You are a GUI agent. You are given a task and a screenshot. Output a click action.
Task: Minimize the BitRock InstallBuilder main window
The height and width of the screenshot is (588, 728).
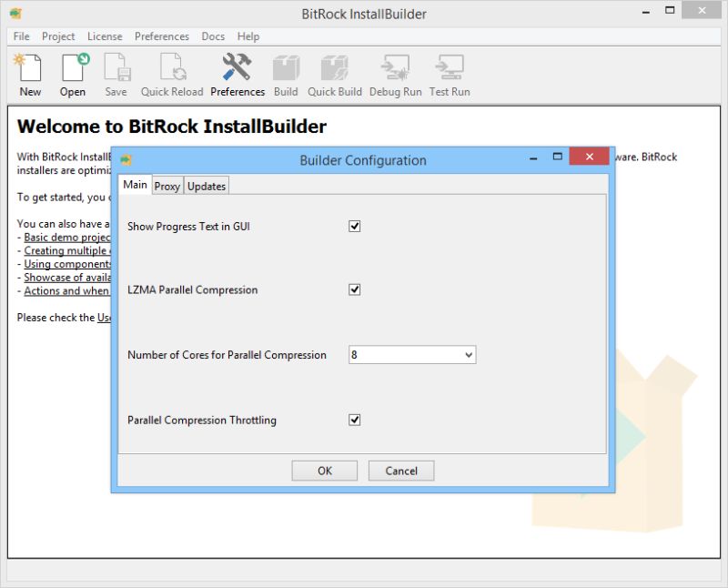click(x=646, y=12)
